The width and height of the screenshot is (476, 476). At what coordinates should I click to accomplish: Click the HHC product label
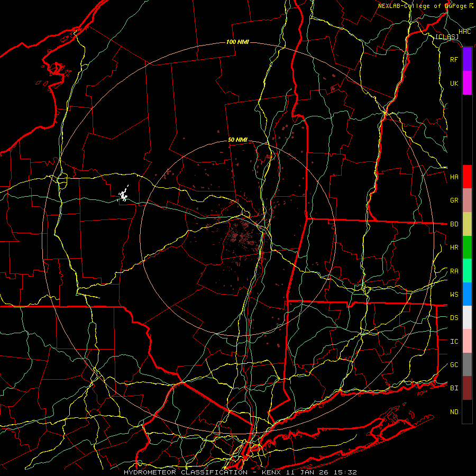465,32
